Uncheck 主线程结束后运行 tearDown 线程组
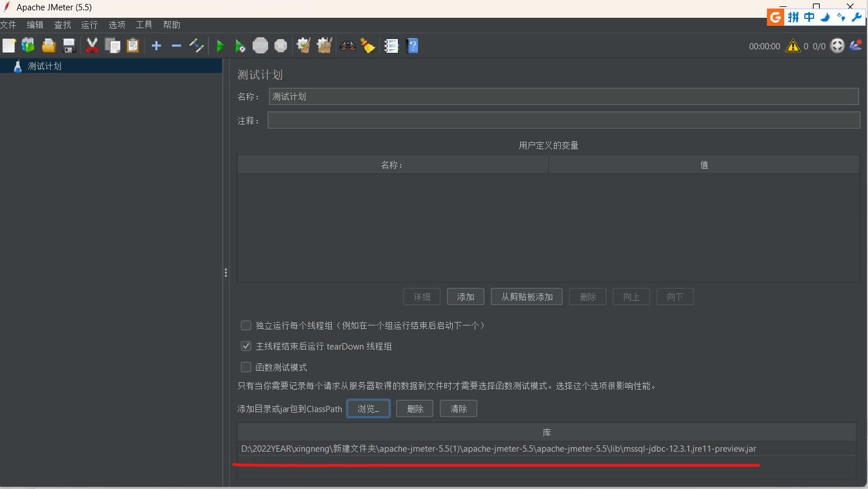 tap(246, 346)
